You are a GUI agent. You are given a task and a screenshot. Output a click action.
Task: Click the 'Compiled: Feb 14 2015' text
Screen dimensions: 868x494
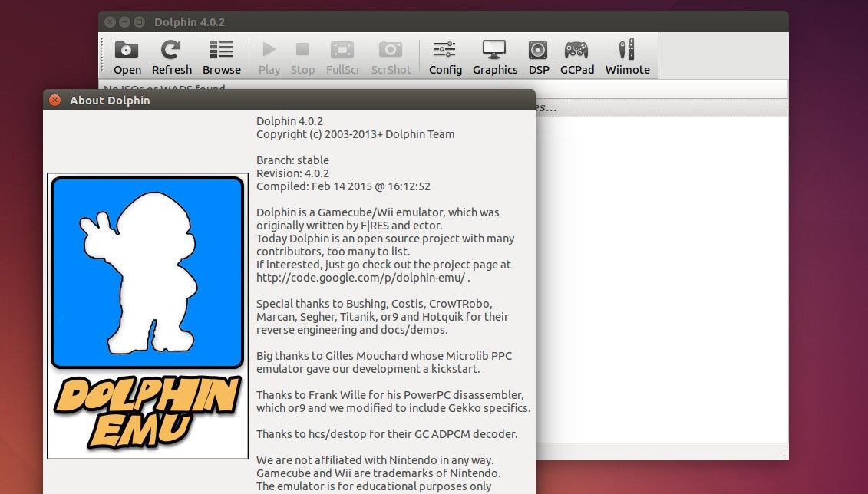pos(343,186)
